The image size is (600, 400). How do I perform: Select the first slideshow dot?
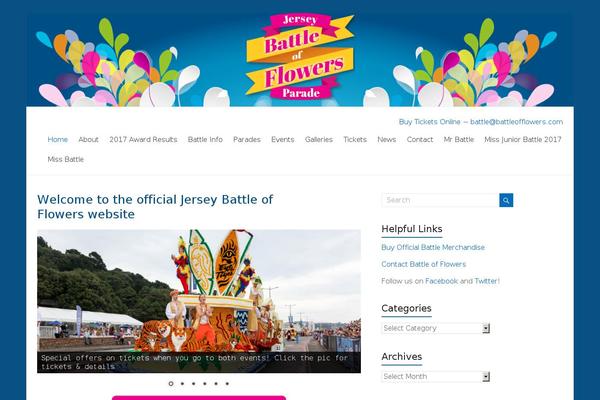coord(171,384)
